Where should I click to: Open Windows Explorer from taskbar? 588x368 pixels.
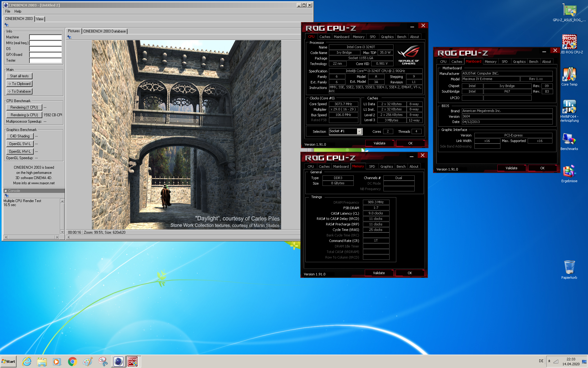42,362
